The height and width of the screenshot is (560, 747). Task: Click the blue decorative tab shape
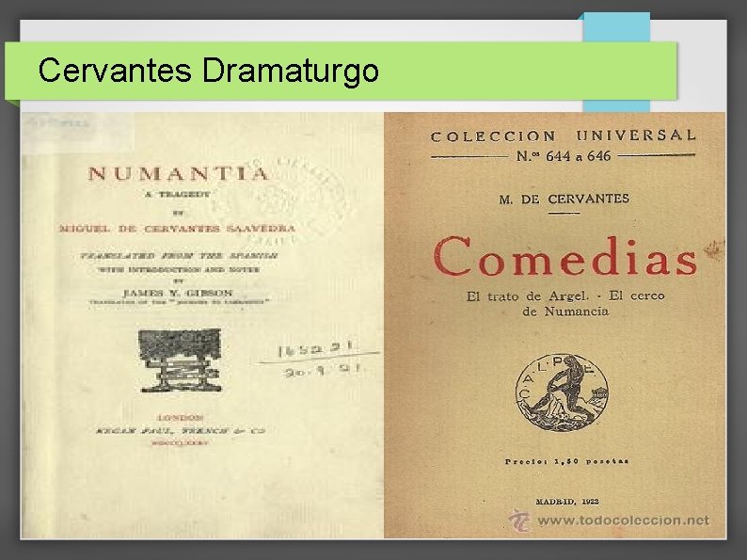coord(616,62)
